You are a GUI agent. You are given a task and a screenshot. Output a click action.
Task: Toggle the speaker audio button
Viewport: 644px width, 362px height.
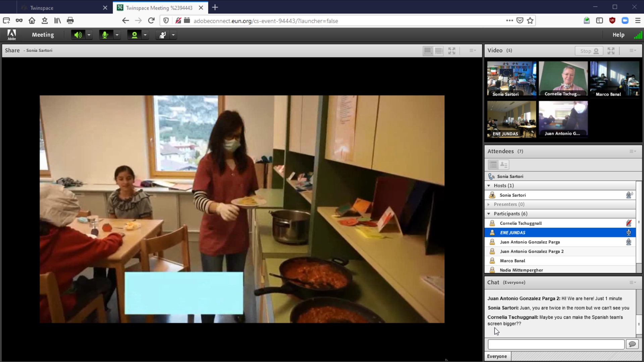click(x=78, y=35)
